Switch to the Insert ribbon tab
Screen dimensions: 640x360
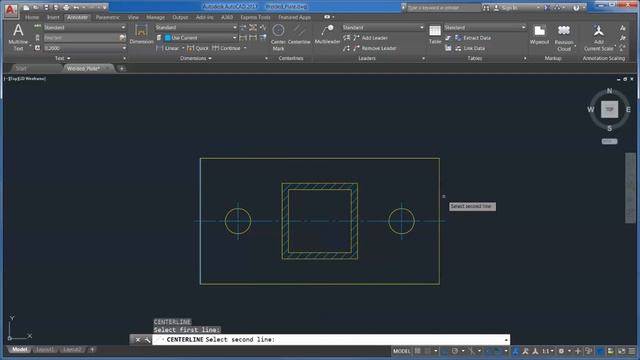pos(53,17)
